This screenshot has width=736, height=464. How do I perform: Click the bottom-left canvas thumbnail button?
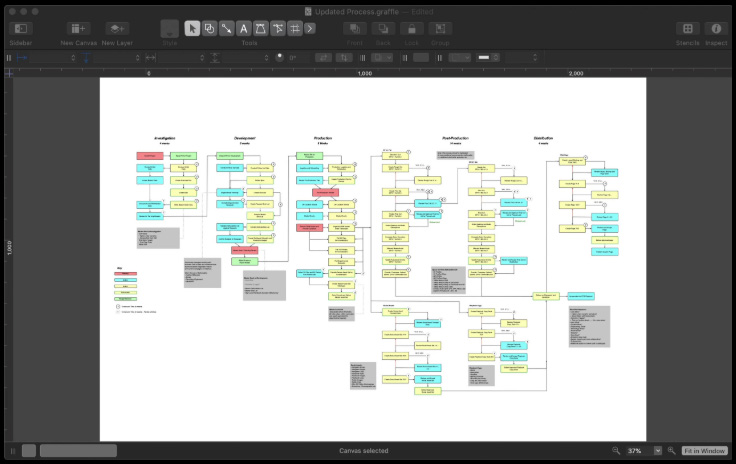[29, 451]
